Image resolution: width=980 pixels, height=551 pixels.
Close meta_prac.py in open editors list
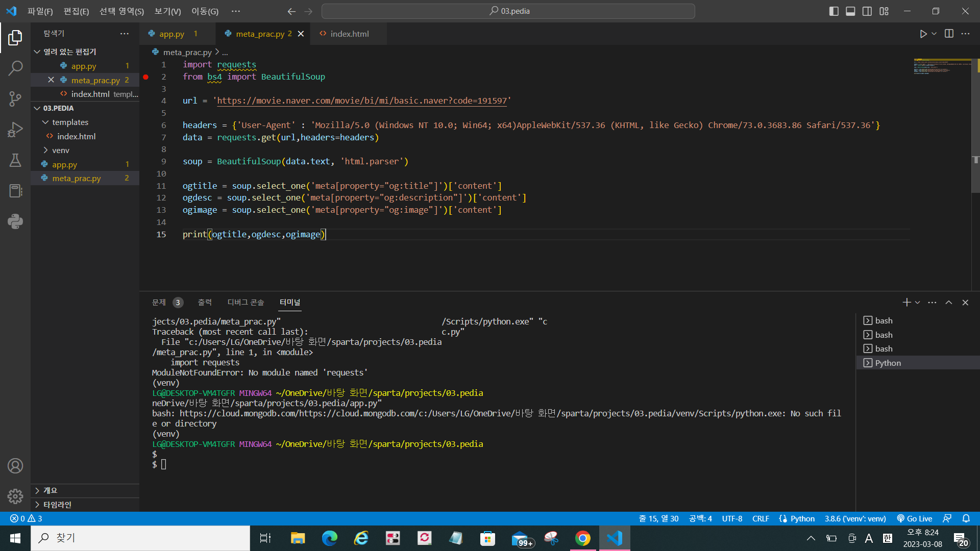[x=51, y=80]
